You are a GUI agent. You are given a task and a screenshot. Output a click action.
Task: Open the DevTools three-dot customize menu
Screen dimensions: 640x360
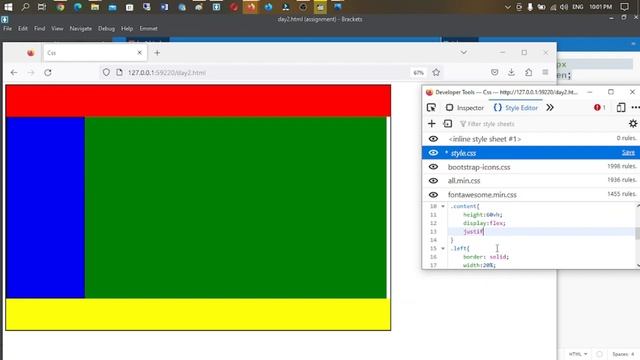coord(636,107)
